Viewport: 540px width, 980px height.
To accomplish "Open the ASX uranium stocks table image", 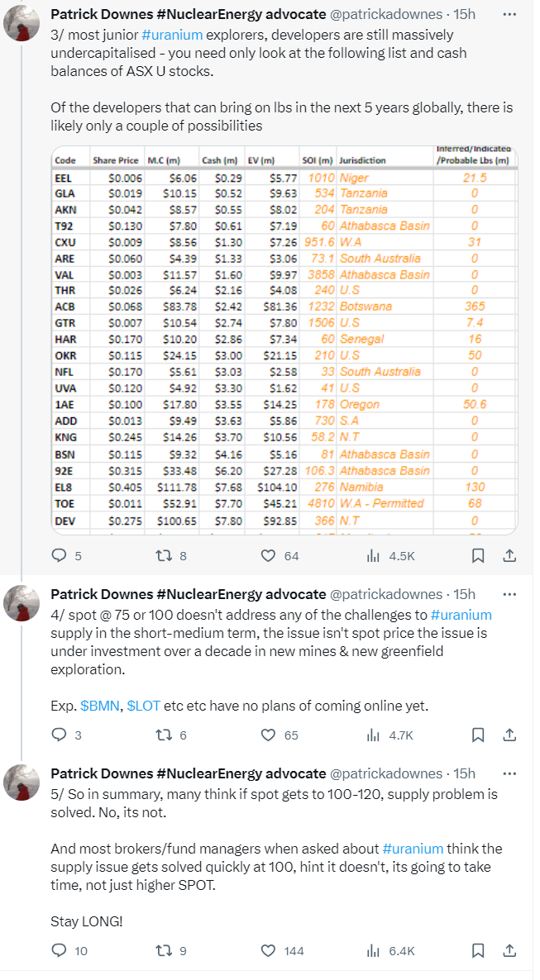I will click(284, 340).
